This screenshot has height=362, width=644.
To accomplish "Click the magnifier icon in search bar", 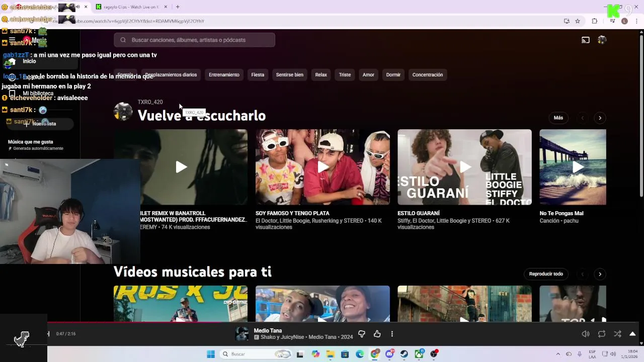I will tap(123, 40).
